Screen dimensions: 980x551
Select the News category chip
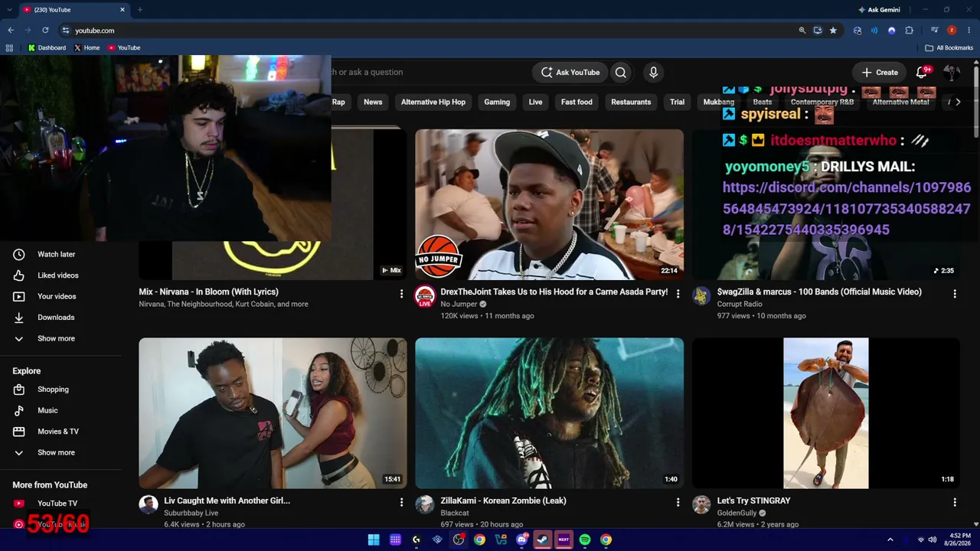373,102
